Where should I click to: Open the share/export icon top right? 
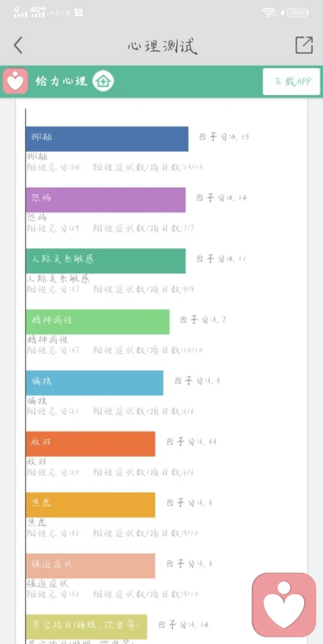point(304,45)
